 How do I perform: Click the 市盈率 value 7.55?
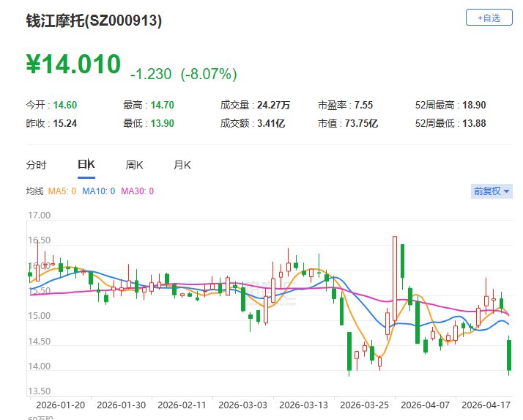pos(363,105)
